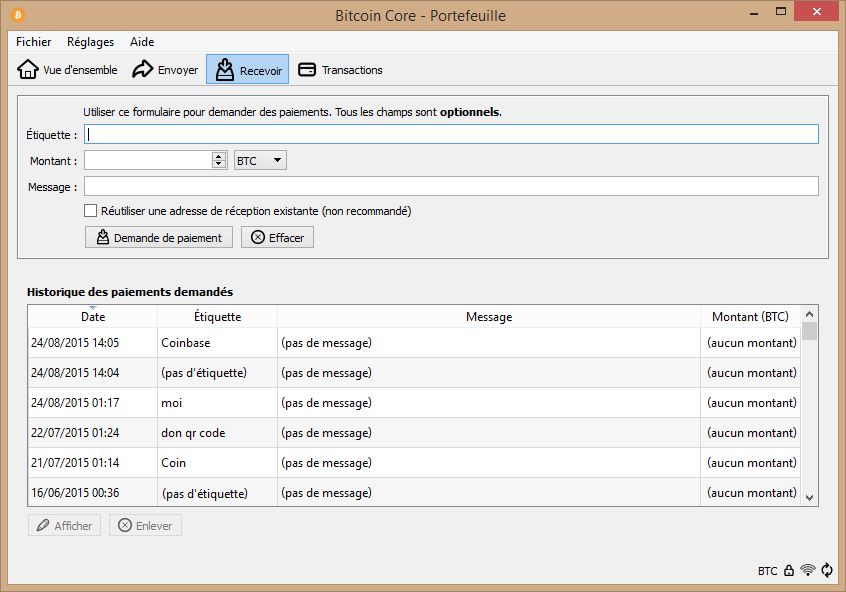The height and width of the screenshot is (592, 846).
Task: Increase the Montant using the stepper arrow
Action: [219, 156]
